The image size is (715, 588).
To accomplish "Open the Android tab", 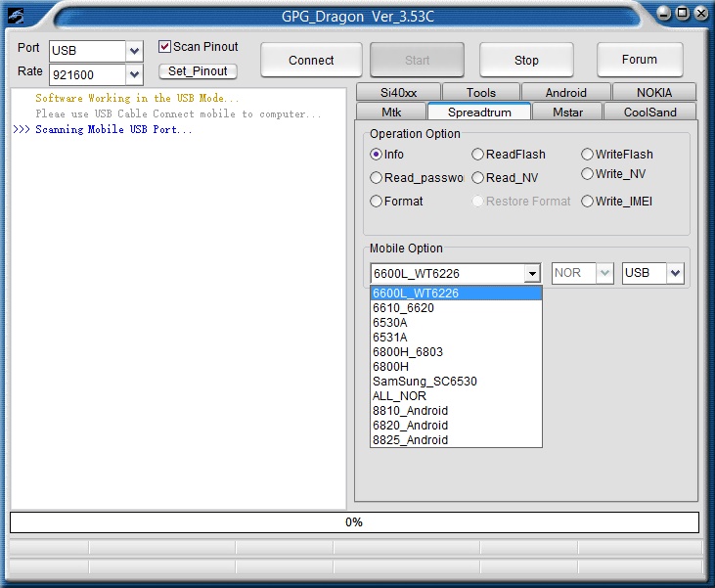I will 566,92.
